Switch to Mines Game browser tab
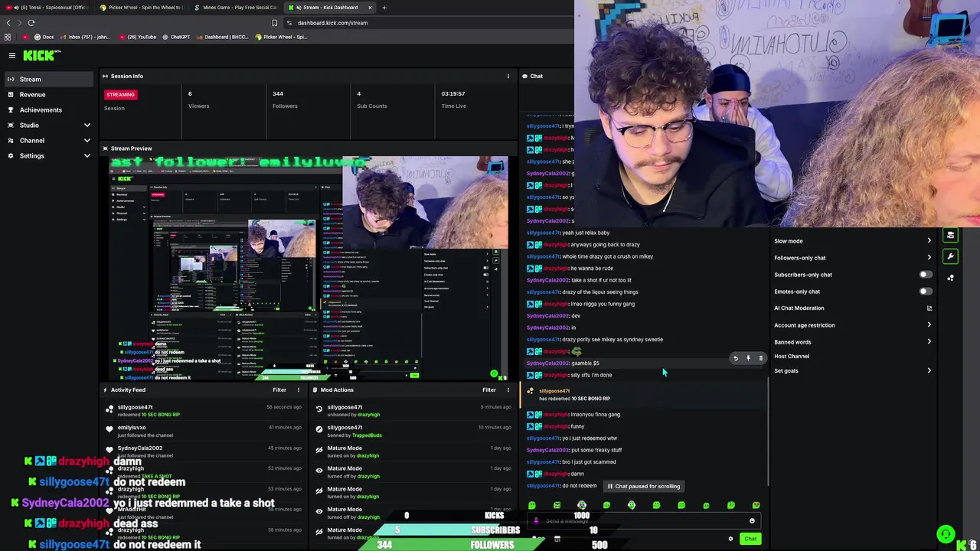The image size is (980, 551). click(236, 8)
